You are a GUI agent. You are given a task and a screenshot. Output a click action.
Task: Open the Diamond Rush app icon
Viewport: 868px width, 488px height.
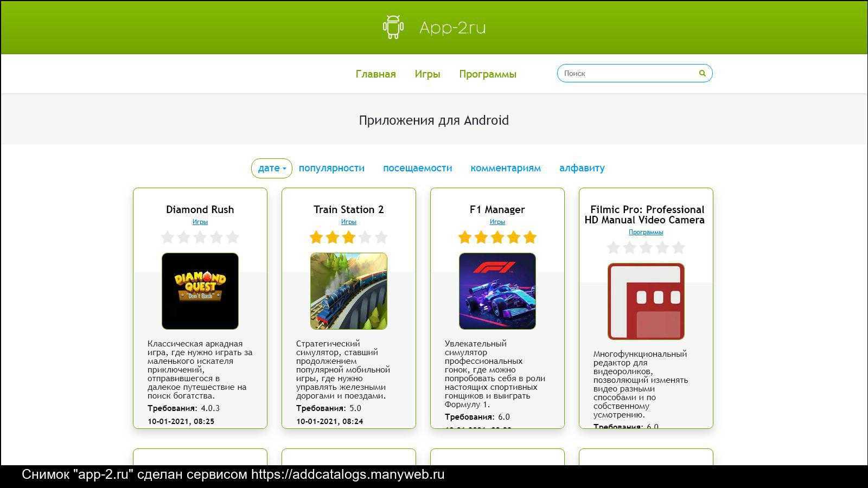(200, 291)
